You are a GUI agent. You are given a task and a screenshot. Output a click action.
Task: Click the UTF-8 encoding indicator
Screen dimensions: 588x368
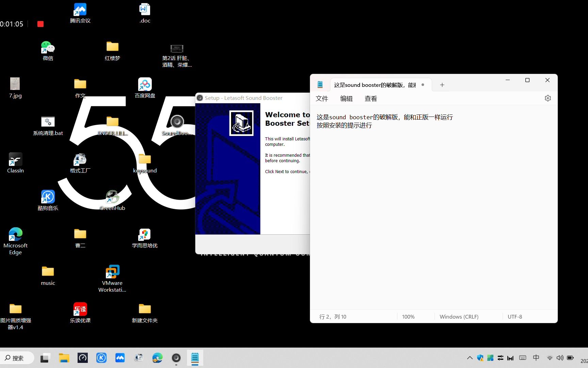pyautogui.click(x=515, y=317)
